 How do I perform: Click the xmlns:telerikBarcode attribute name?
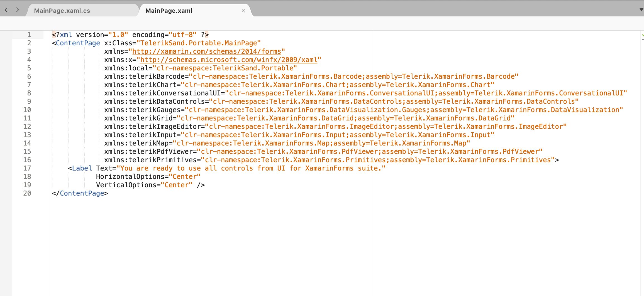144,77
